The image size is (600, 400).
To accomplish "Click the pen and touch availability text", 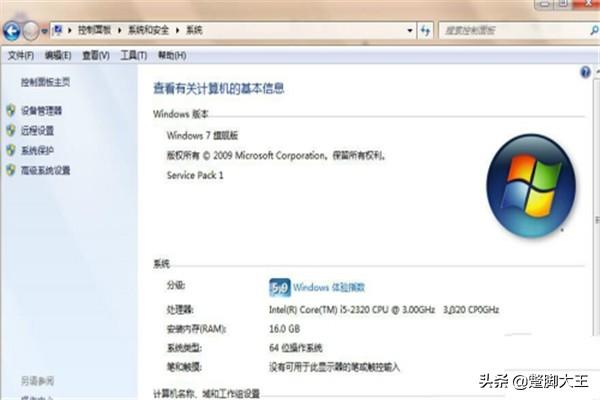I will [334, 367].
